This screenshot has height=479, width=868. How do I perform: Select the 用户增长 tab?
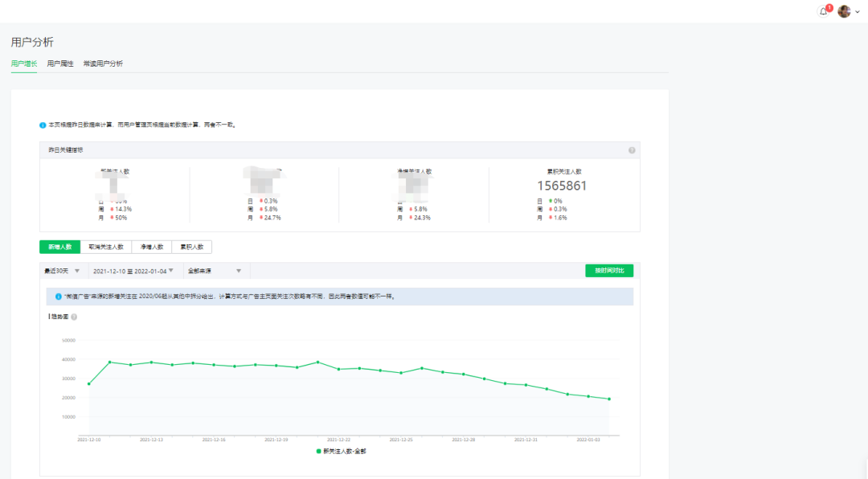click(24, 63)
